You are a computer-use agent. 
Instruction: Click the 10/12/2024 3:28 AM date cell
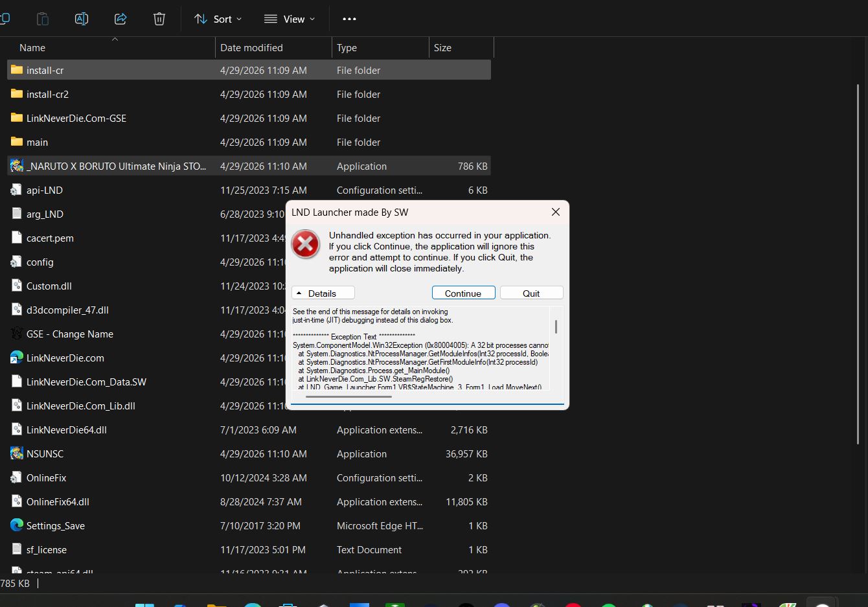(x=263, y=477)
